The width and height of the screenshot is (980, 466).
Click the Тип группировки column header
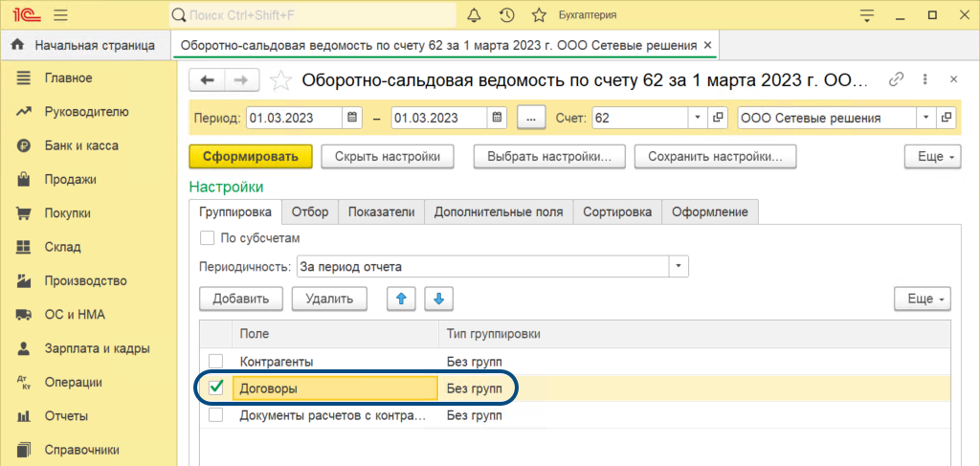pos(694,334)
